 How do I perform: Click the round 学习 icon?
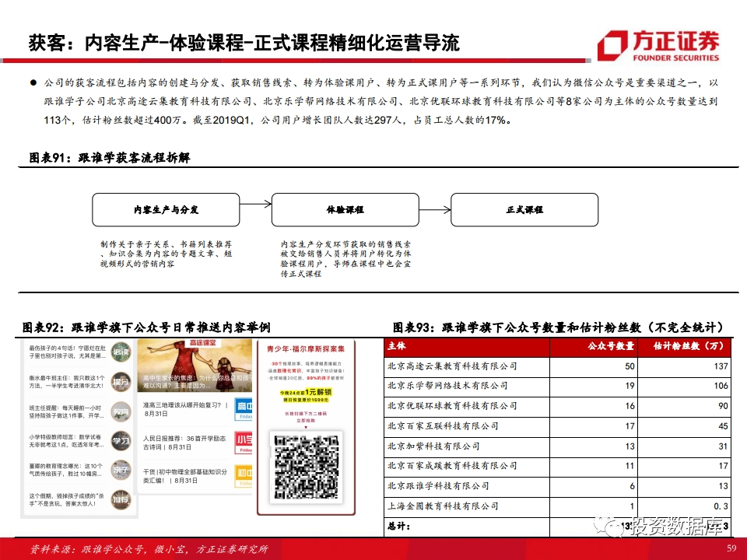point(121,441)
